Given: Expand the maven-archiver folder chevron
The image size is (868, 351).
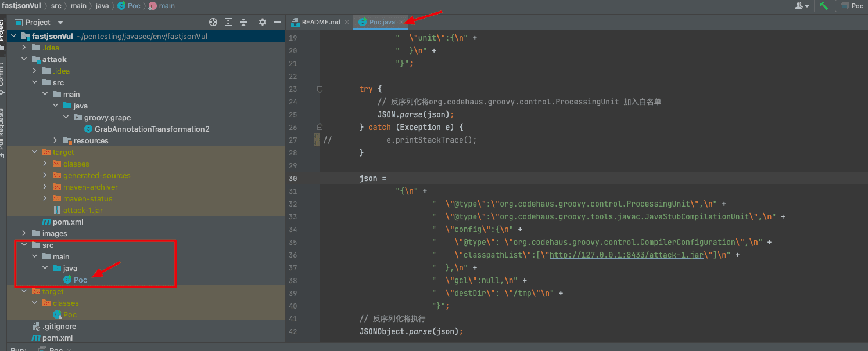Looking at the screenshot, I should (x=45, y=187).
